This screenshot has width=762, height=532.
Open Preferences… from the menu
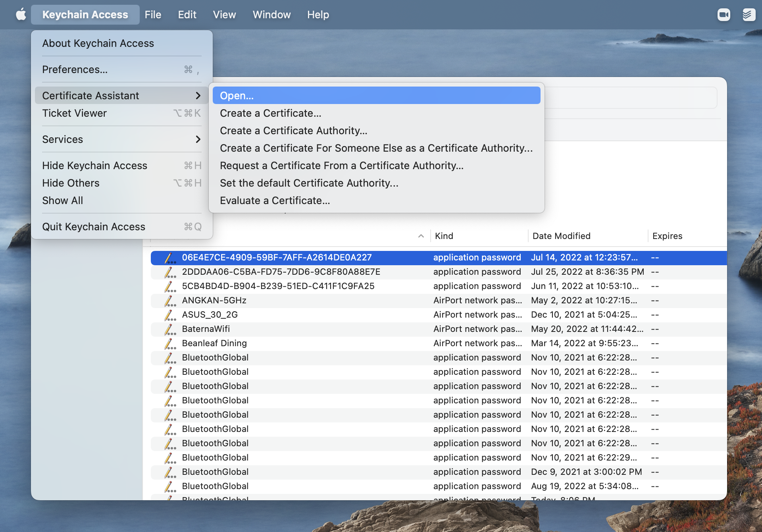[122, 69]
